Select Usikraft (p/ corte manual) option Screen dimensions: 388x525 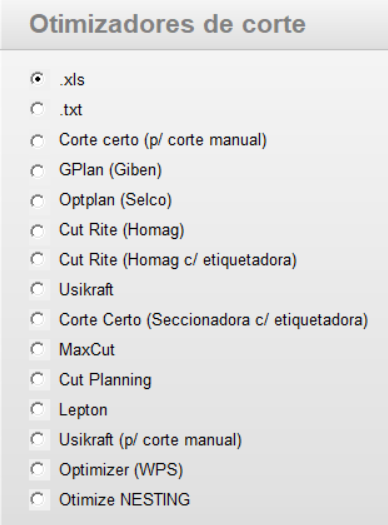click(37, 439)
